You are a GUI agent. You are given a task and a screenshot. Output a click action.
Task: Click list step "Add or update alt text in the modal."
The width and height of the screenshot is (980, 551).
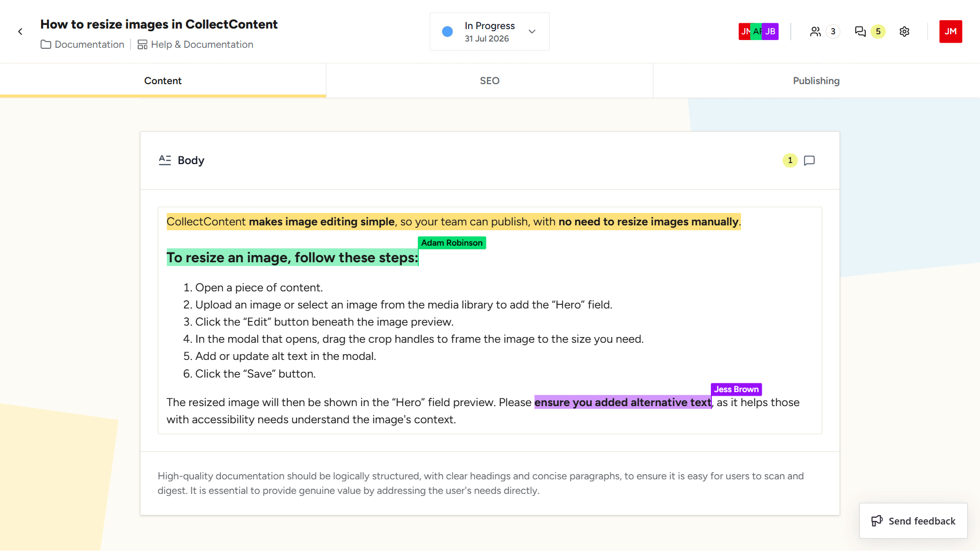click(x=285, y=356)
